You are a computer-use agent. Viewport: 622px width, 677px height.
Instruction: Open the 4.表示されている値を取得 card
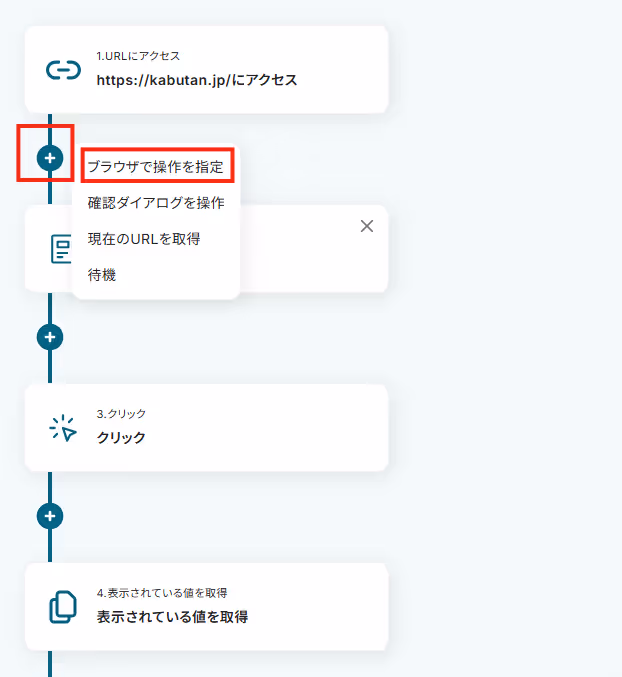pos(206,607)
